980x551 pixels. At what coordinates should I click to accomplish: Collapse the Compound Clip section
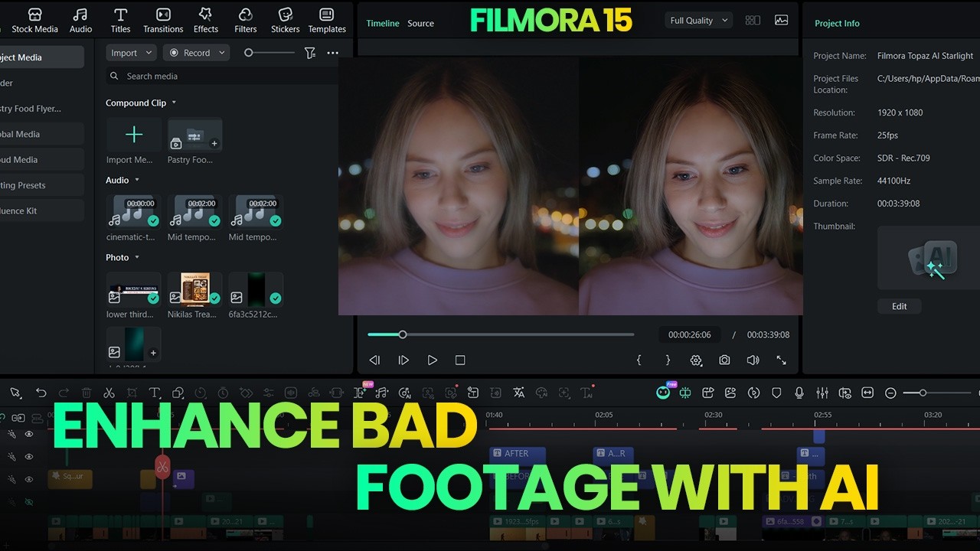174,103
